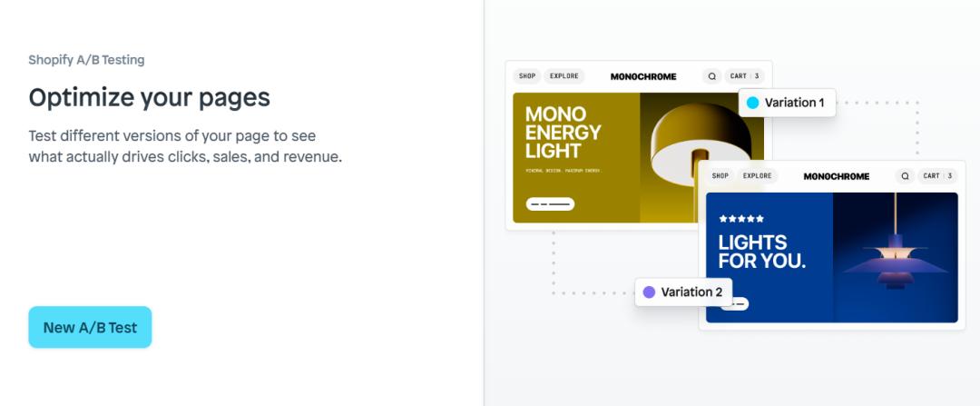
Task: Click the Optimize your pages heading
Action: click(x=150, y=97)
